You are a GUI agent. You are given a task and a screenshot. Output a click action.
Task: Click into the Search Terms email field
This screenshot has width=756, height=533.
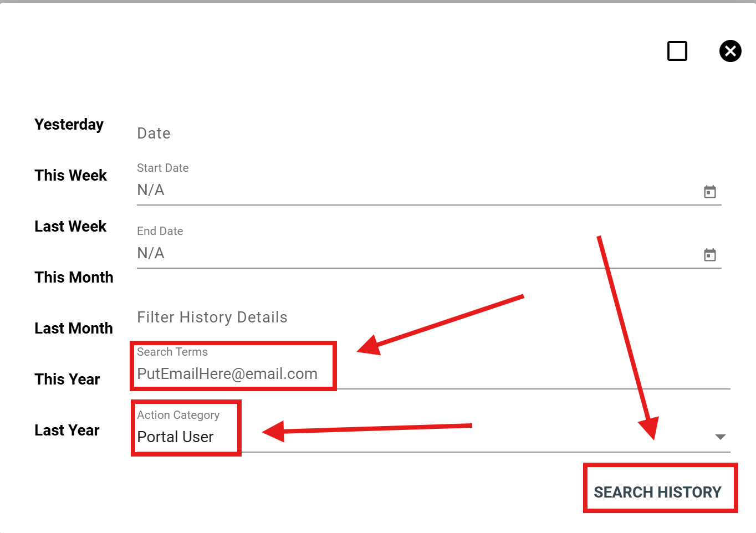click(x=227, y=374)
